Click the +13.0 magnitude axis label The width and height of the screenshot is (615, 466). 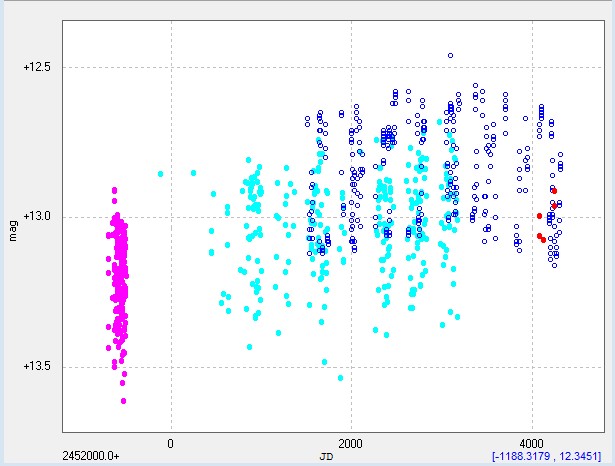(37, 217)
